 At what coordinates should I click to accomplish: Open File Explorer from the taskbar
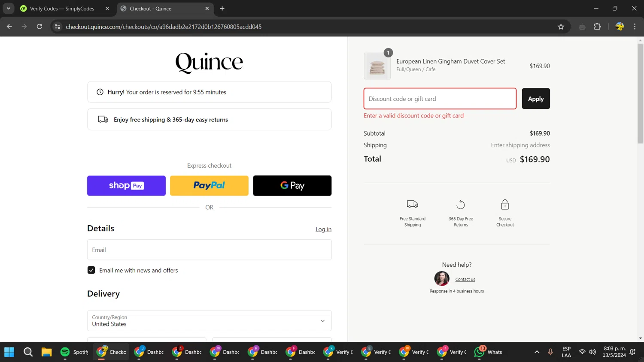(x=46, y=352)
